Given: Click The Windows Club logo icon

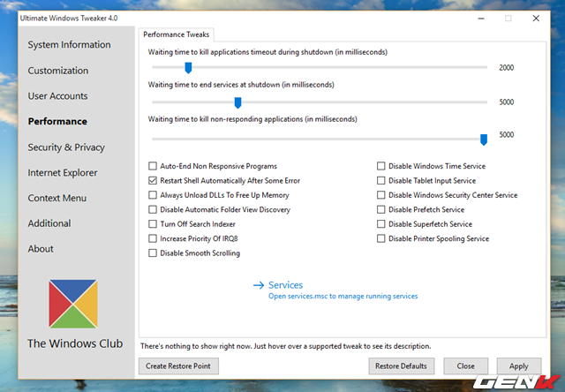Looking at the screenshot, I should point(73,304).
